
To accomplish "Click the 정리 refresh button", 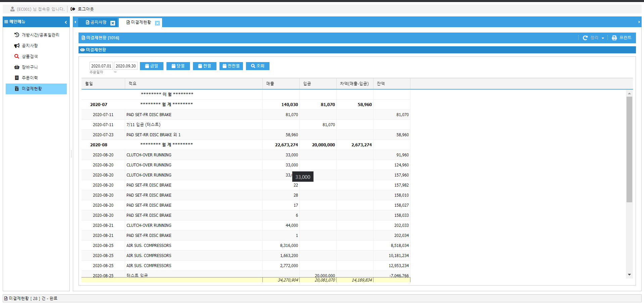I will (x=591, y=38).
